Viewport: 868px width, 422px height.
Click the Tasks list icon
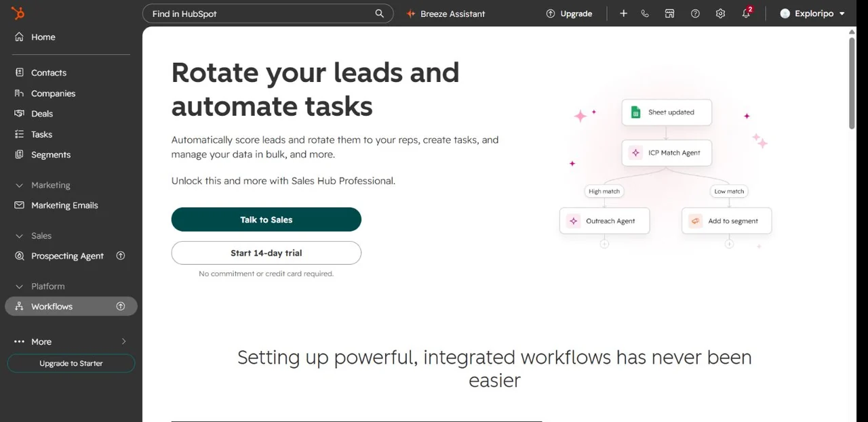coord(19,134)
